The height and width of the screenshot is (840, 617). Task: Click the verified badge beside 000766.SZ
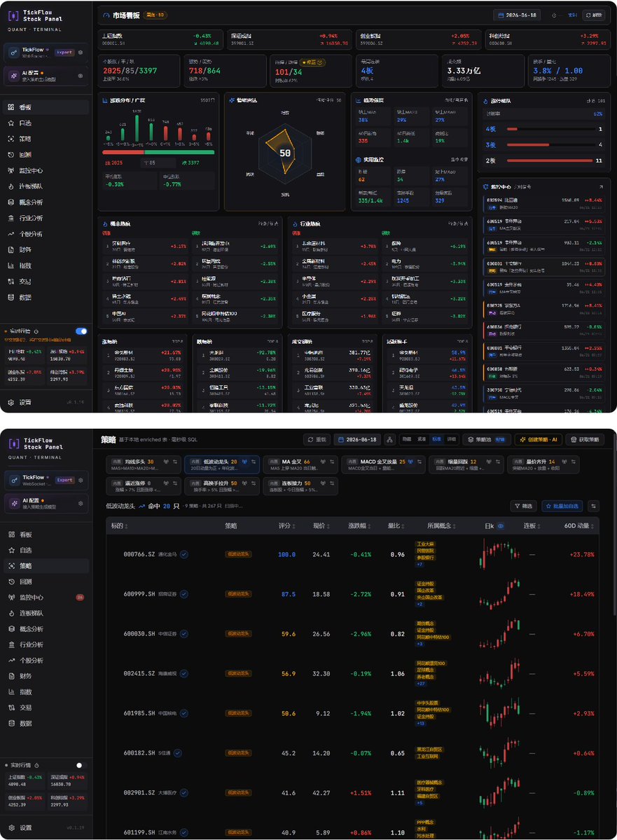[x=183, y=554]
